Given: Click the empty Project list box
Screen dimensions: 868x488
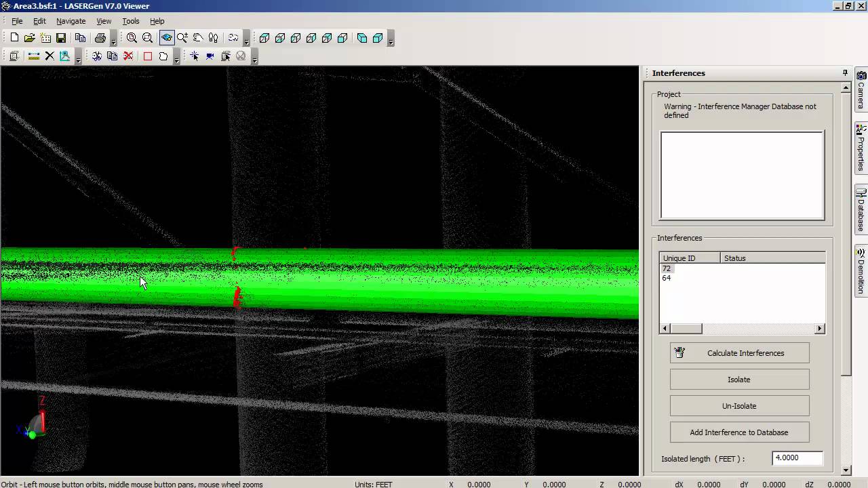Looking at the screenshot, I should tap(743, 176).
